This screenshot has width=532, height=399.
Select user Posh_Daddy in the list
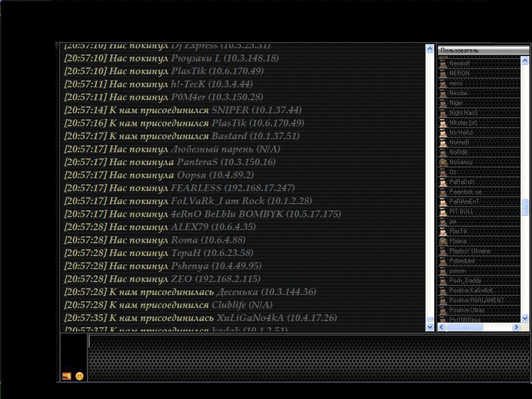click(465, 281)
